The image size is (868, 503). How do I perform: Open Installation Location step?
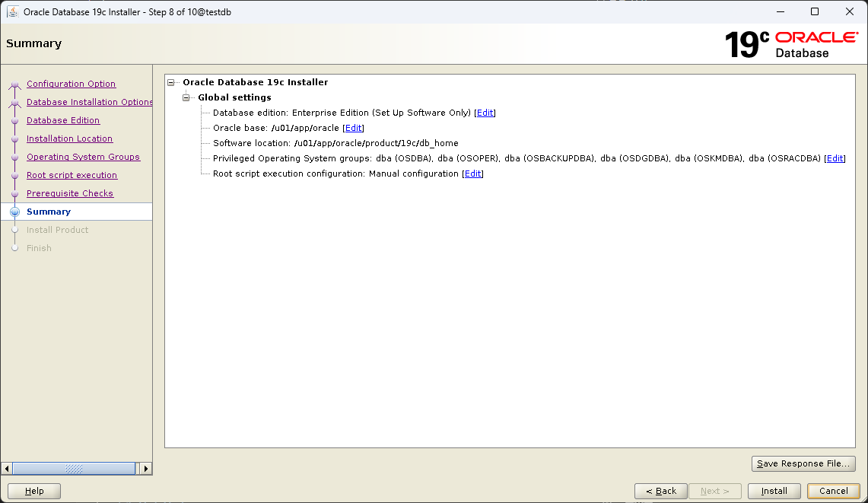pos(70,138)
